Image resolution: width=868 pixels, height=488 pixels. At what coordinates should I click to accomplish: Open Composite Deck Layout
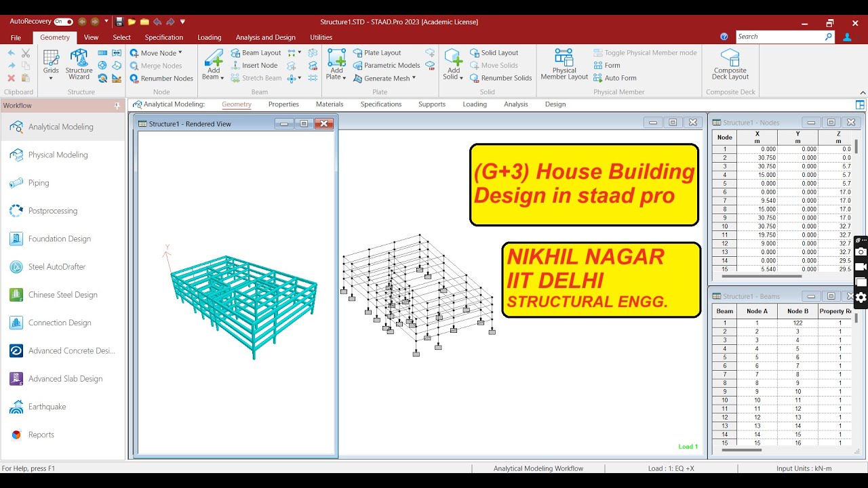(730, 64)
